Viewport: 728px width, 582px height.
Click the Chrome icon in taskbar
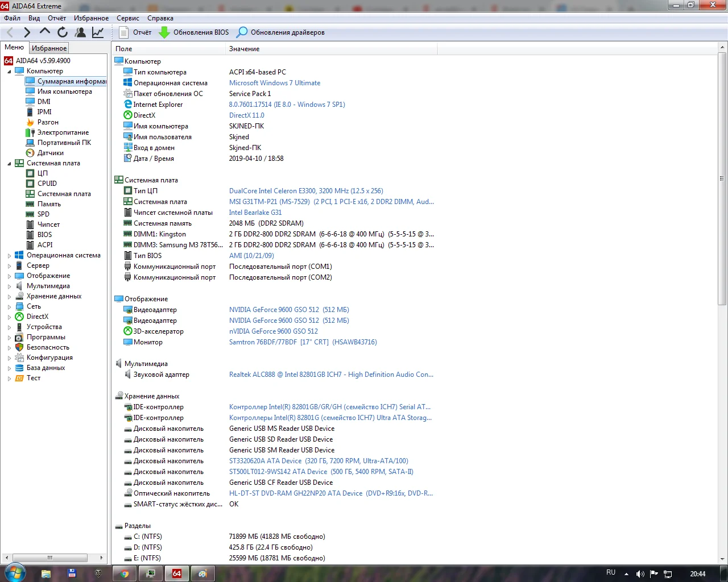(x=125, y=573)
